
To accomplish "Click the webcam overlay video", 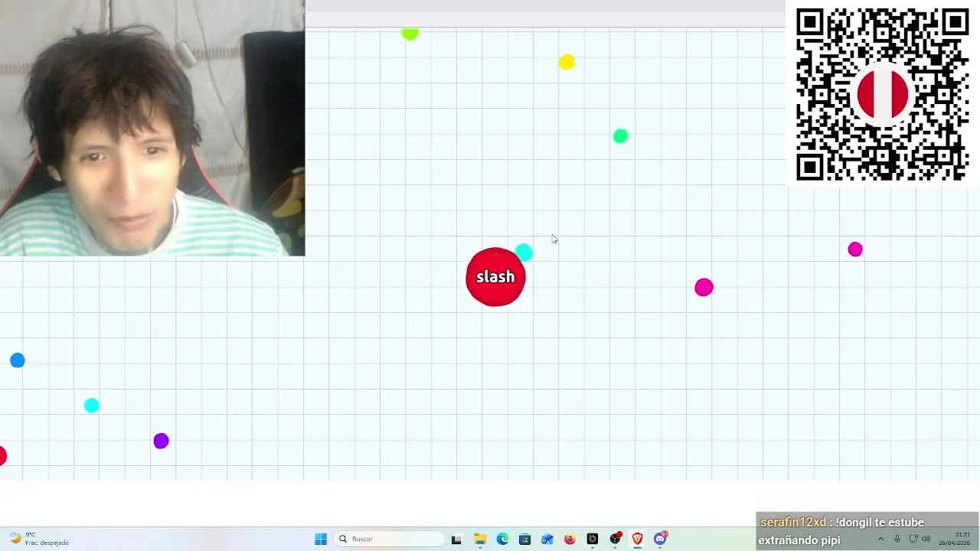I will tap(152, 128).
